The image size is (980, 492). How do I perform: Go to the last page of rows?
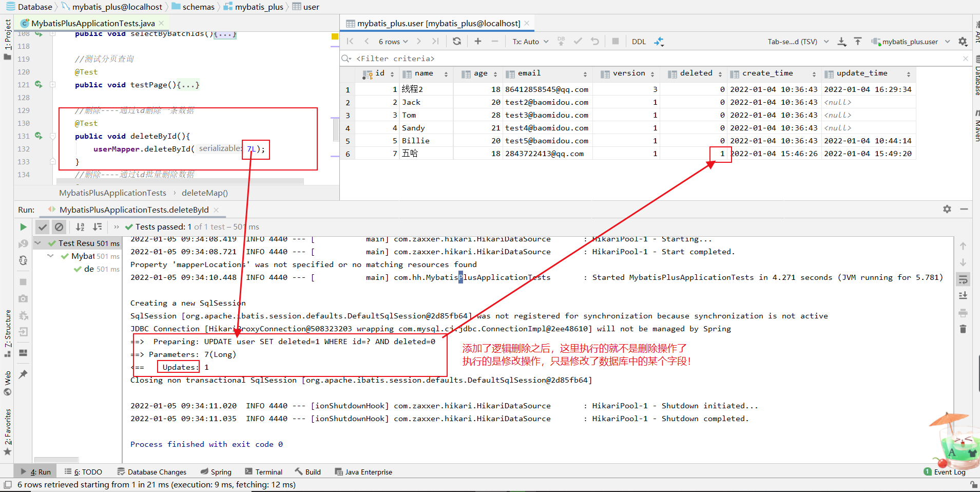(435, 42)
